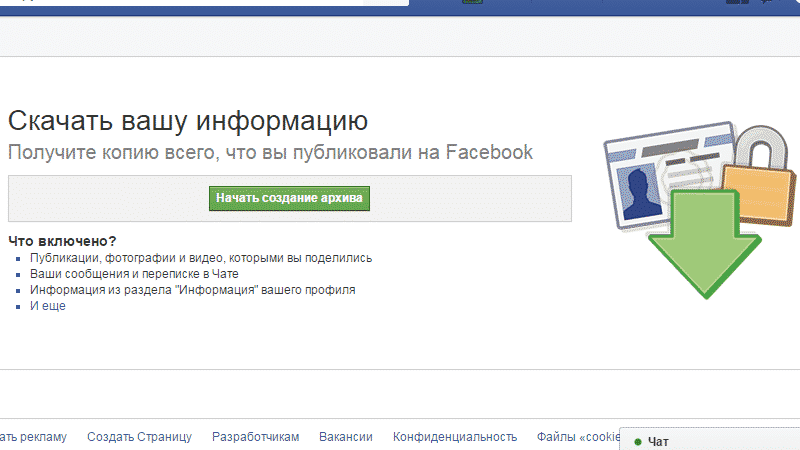Click the green download arrow illustration
Screen dimensions: 800x450
click(x=705, y=244)
